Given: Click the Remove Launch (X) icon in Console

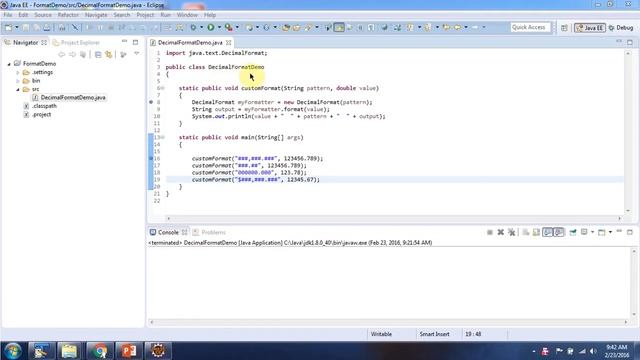Looking at the screenshot, I should [x=500, y=232].
